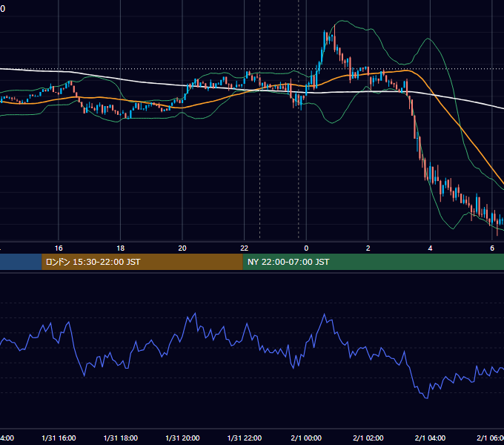Click the 2/1 00:00 date label
Screen dimensions: 504x445
[306, 438]
